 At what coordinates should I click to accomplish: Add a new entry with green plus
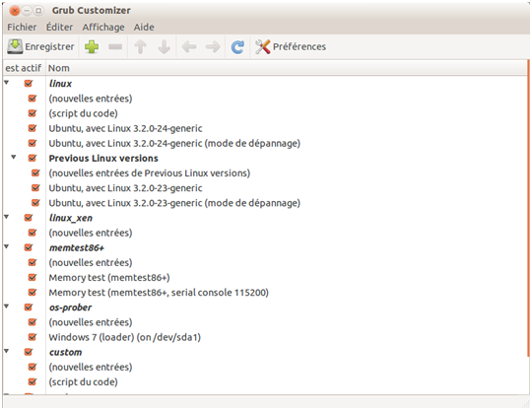(92, 47)
